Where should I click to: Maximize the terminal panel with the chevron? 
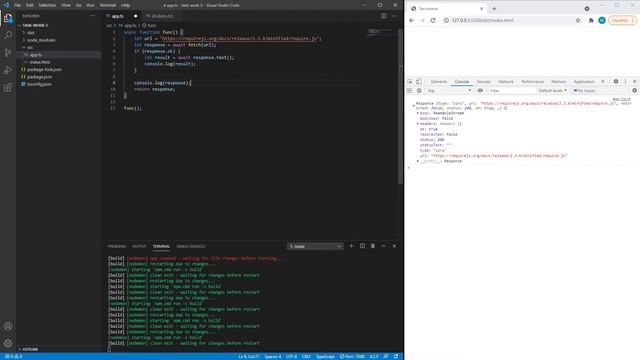click(383, 246)
